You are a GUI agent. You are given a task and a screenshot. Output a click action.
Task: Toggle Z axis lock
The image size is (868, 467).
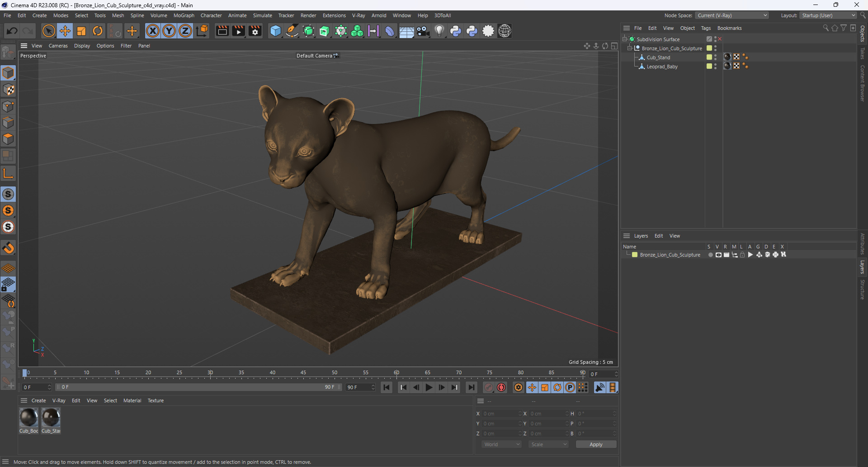tap(185, 31)
